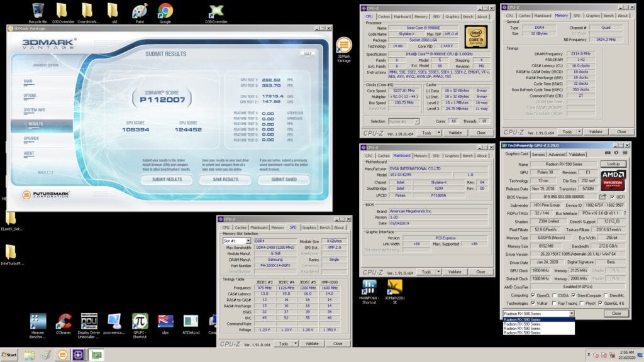The width and height of the screenshot is (644, 362).
Task: Toggle the DirectML checkbox in GPU-Z
Action: coord(606,295)
